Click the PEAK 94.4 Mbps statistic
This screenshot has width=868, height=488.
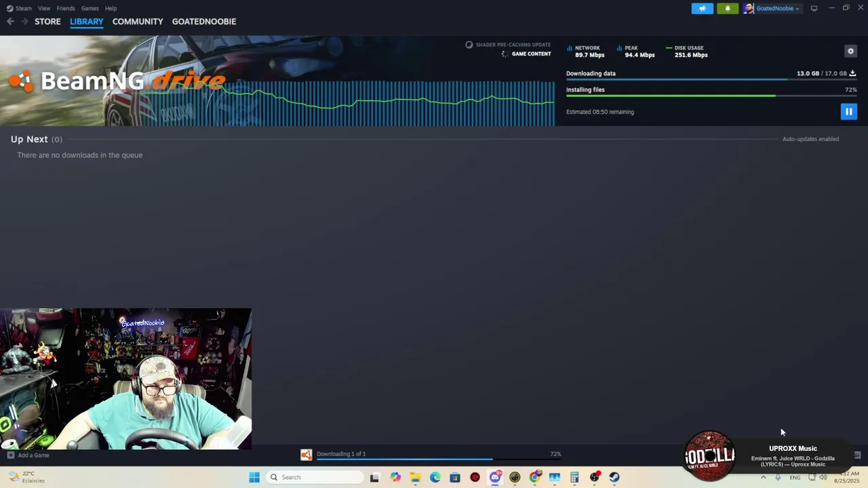[636, 52]
